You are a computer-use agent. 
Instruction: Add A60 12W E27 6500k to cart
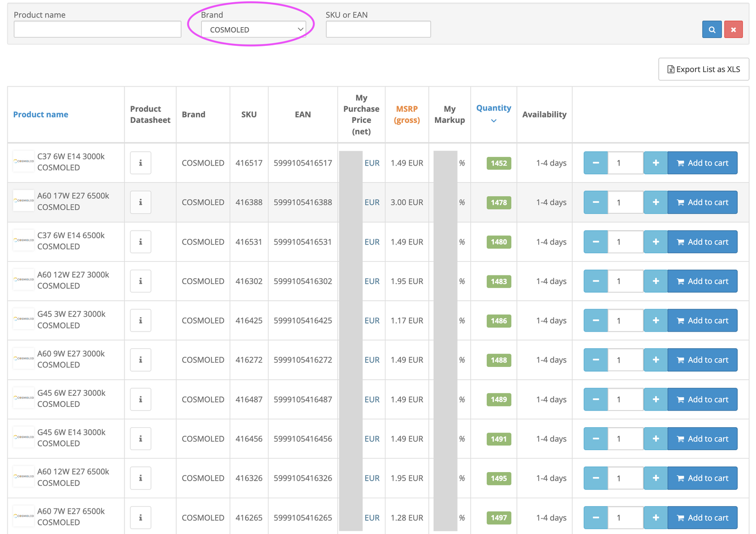click(x=702, y=478)
